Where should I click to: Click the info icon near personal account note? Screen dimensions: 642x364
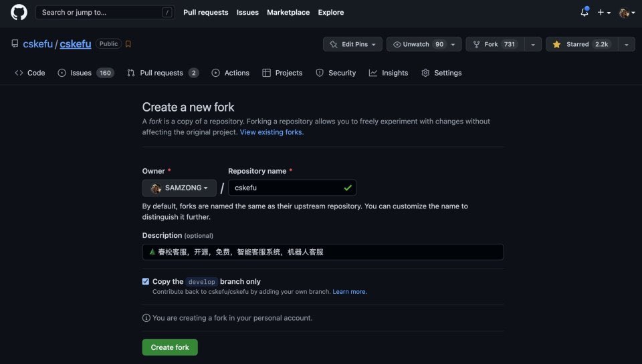[146, 318]
